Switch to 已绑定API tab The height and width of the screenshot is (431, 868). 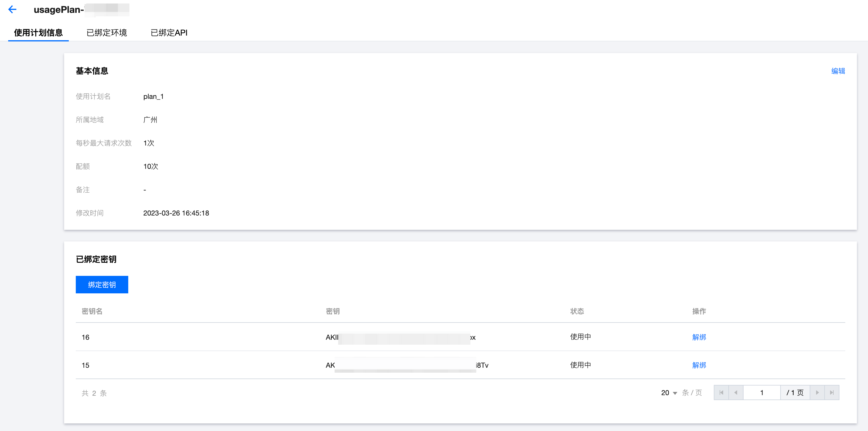coord(169,33)
